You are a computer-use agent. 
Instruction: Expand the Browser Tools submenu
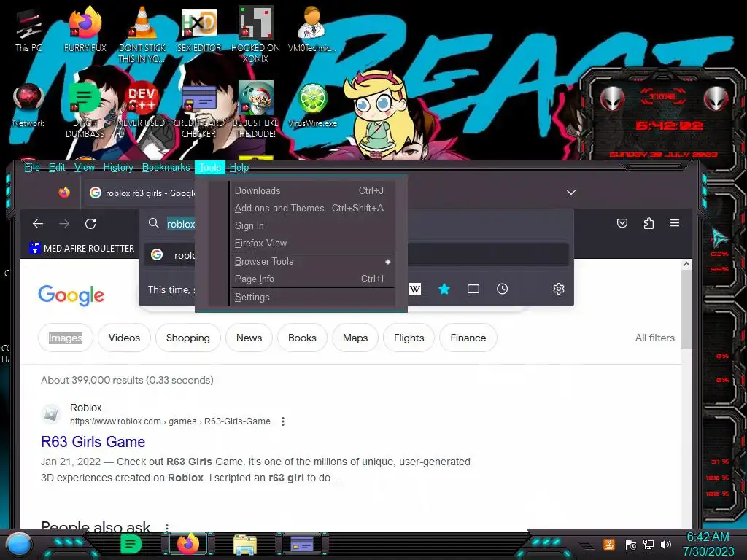(312, 262)
